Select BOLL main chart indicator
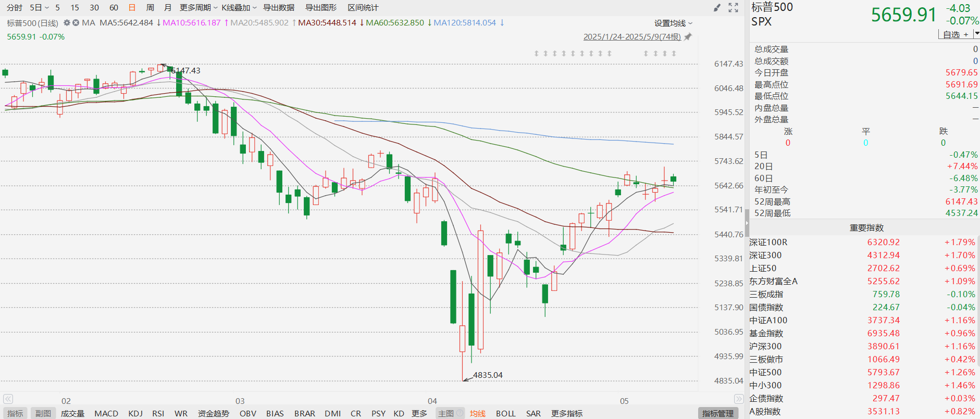The width and height of the screenshot is (980, 419). [506, 413]
